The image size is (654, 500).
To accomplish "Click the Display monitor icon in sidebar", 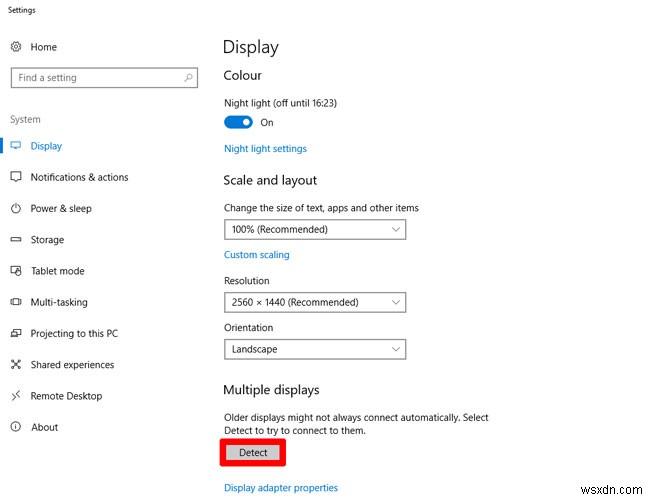I will [x=16, y=146].
